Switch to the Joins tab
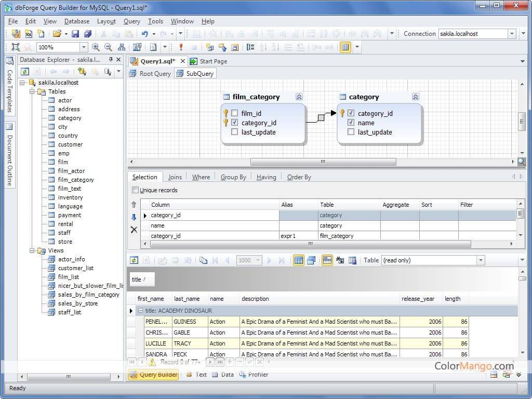This screenshot has width=532, height=399. tap(175, 177)
